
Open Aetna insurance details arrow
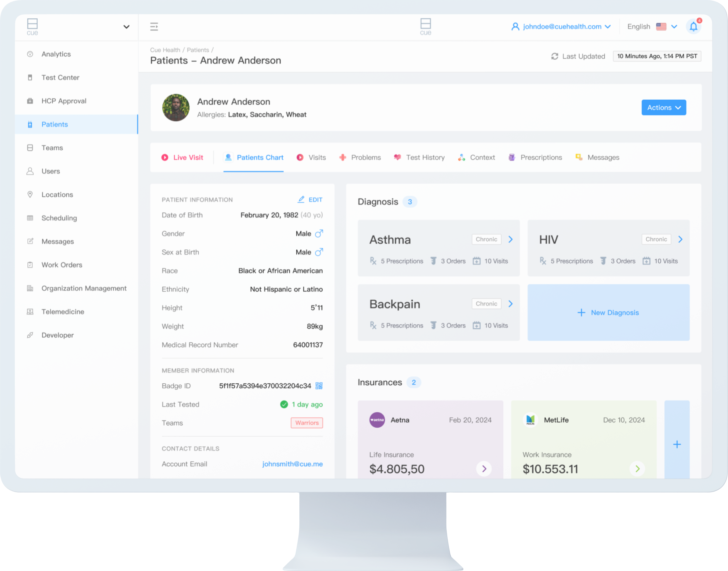click(x=484, y=469)
